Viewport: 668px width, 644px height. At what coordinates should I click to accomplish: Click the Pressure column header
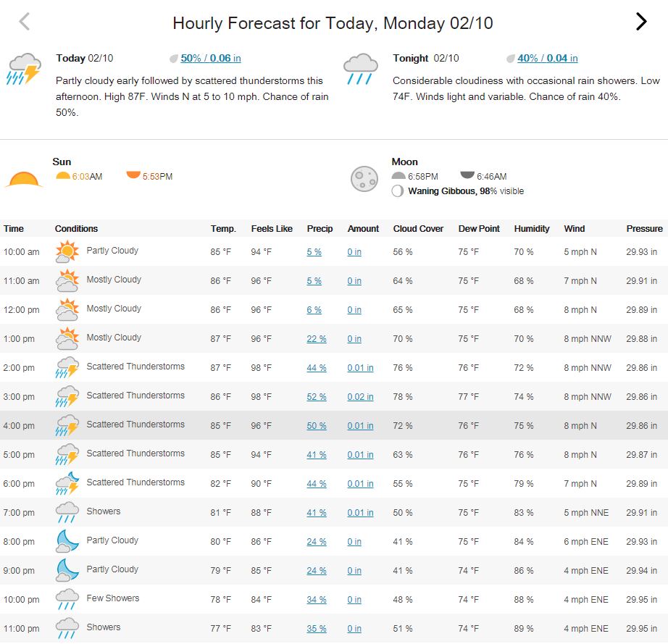point(644,229)
